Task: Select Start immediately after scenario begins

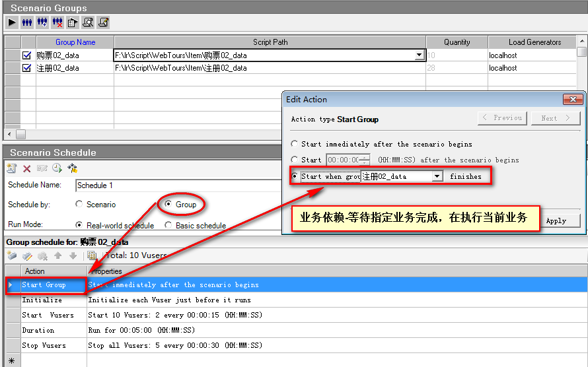Action: coord(295,144)
